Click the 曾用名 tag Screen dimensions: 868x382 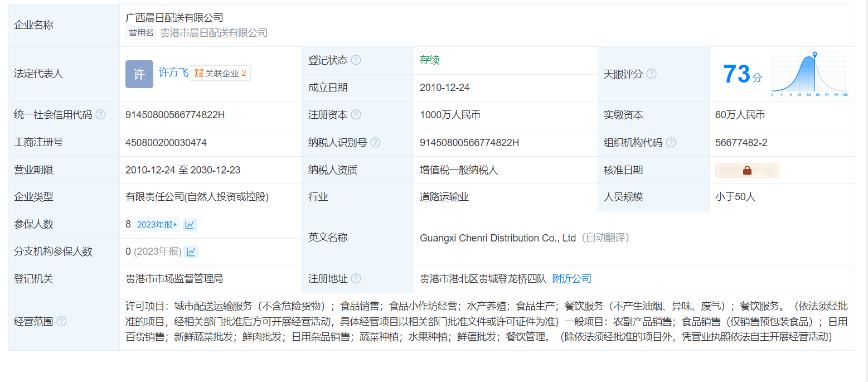(141, 33)
